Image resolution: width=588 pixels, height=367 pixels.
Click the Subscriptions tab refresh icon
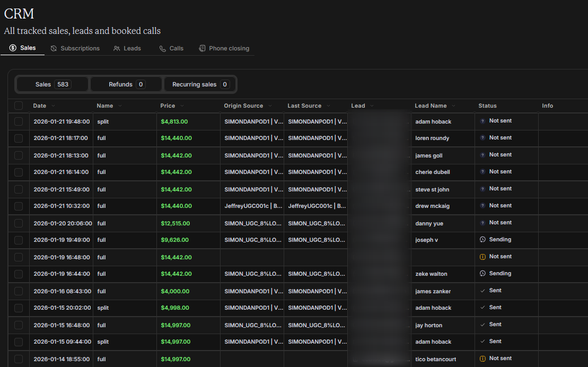click(54, 48)
